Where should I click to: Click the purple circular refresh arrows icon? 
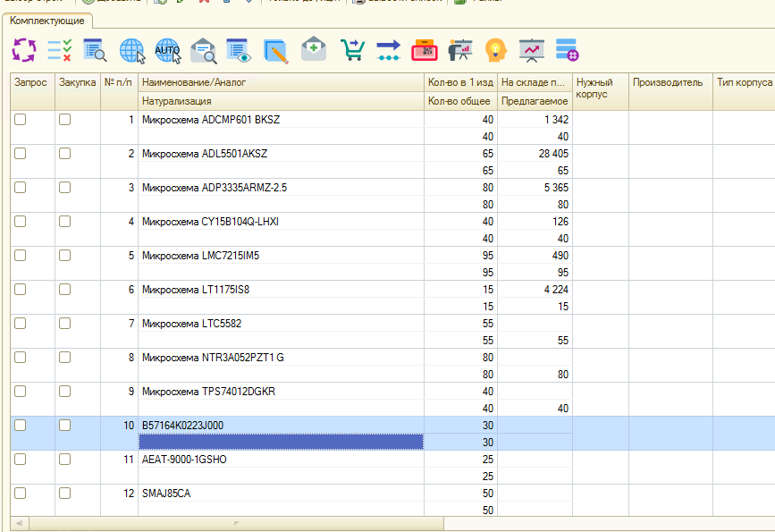point(23,50)
